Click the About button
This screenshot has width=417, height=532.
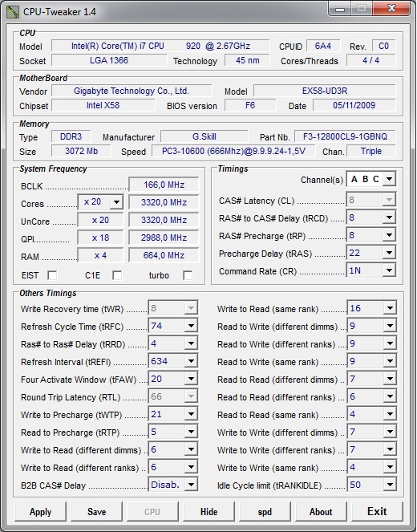321,512
